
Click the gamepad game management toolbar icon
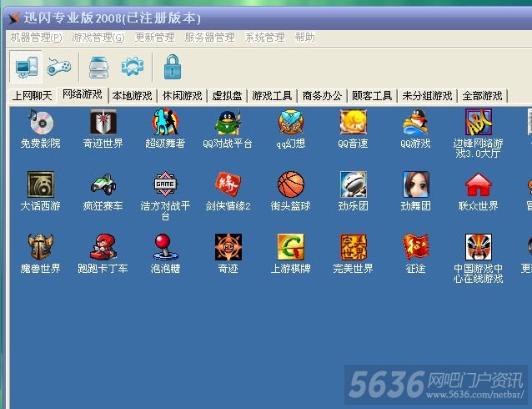coord(59,66)
